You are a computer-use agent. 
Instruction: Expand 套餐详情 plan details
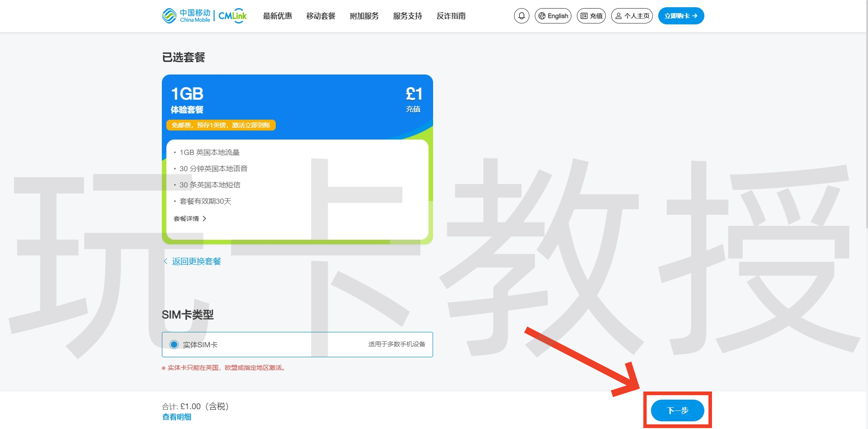190,219
